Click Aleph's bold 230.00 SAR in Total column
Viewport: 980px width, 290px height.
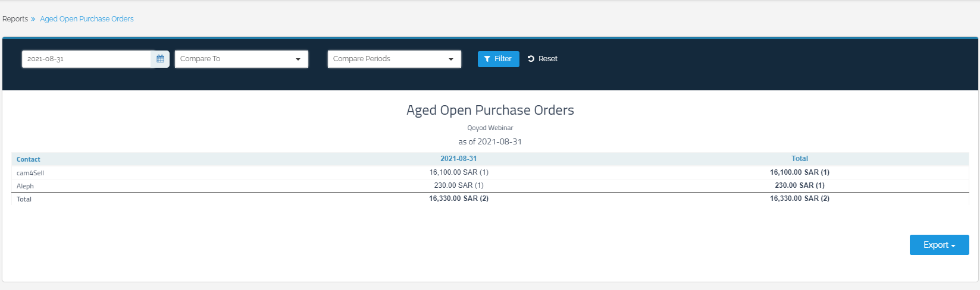pyautogui.click(x=799, y=185)
